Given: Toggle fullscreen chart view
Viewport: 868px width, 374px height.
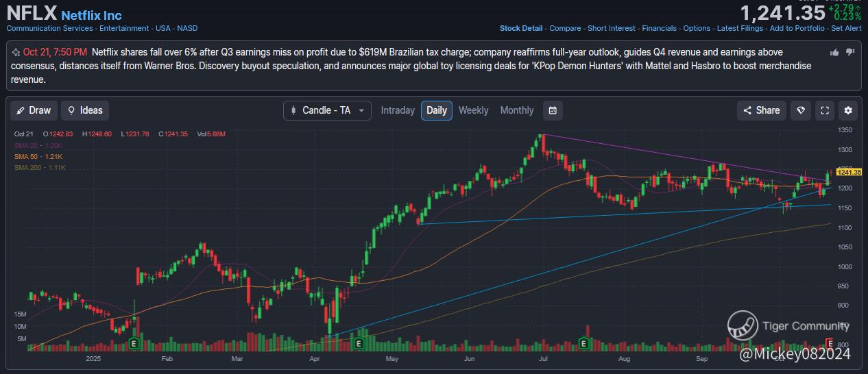Looking at the screenshot, I should (825, 110).
